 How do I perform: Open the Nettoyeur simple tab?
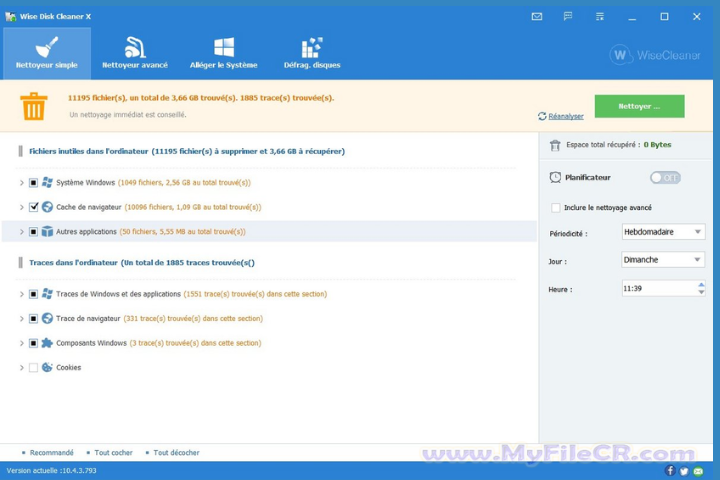click(x=47, y=53)
